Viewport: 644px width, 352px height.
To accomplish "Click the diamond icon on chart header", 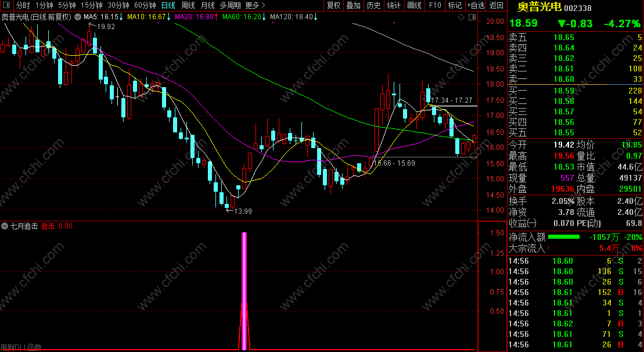I will coord(462,17).
